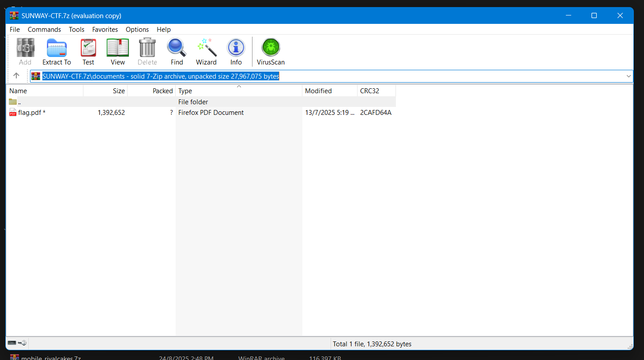Close the WinRAR window
Image resolution: width=644 pixels, height=360 pixels.
coord(620,15)
